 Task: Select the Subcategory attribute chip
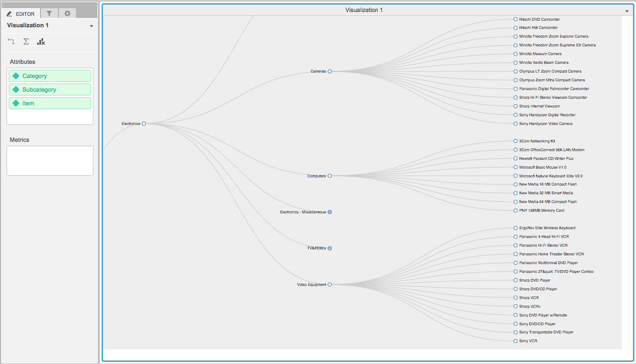(x=50, y=89)
